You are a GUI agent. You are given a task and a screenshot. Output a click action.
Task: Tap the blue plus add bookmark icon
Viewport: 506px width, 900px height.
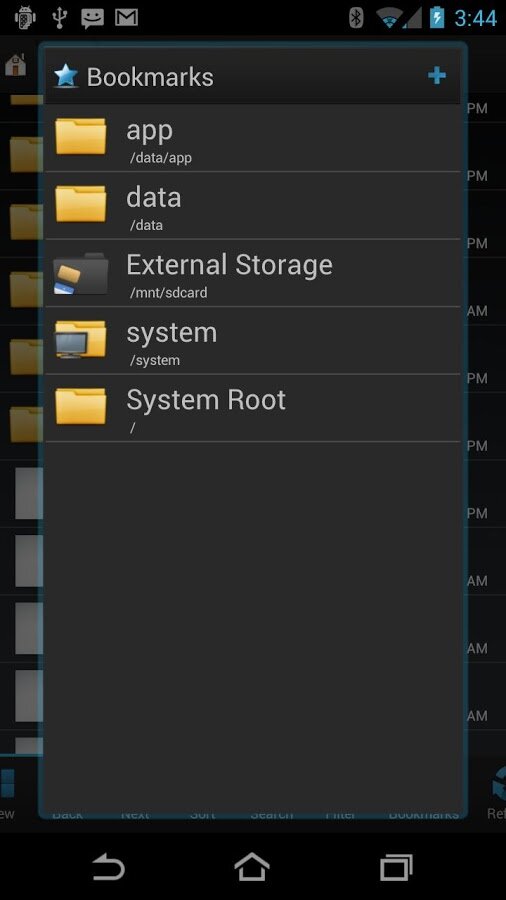click(x=437, y=75)
